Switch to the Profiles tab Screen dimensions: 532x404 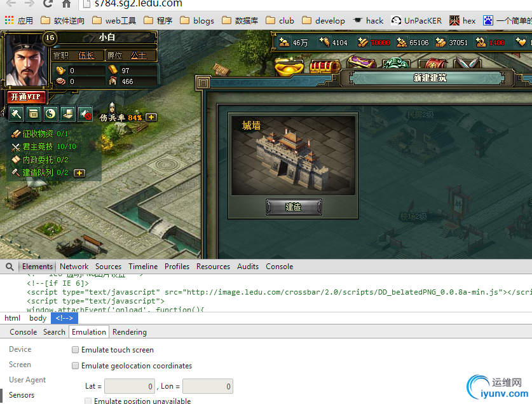pos(177,267)
